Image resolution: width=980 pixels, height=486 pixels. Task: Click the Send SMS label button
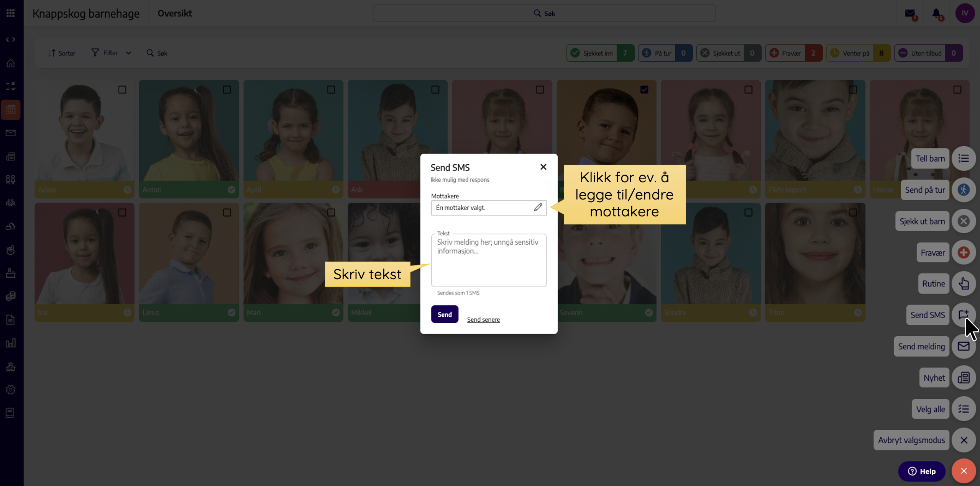coord(927,315)
